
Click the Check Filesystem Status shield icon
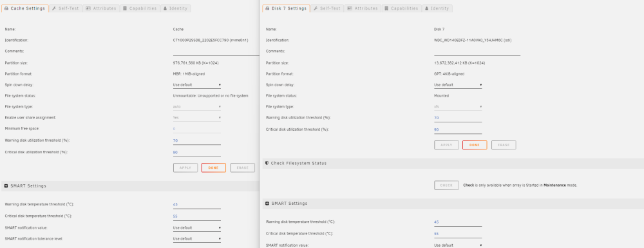point(267,163)
